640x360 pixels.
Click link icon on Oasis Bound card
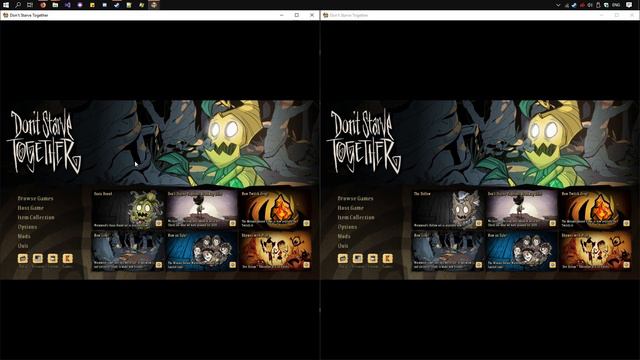(x=158, y=223)
